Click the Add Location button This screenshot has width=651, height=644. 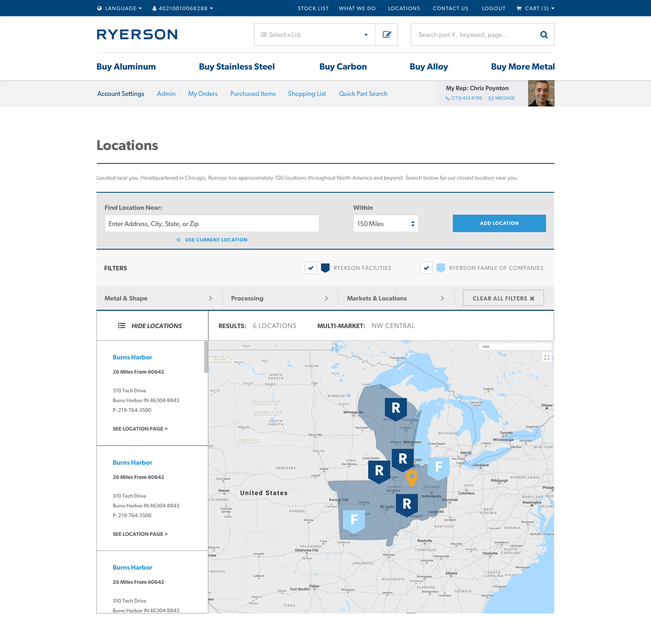click(x=499, y=223)
